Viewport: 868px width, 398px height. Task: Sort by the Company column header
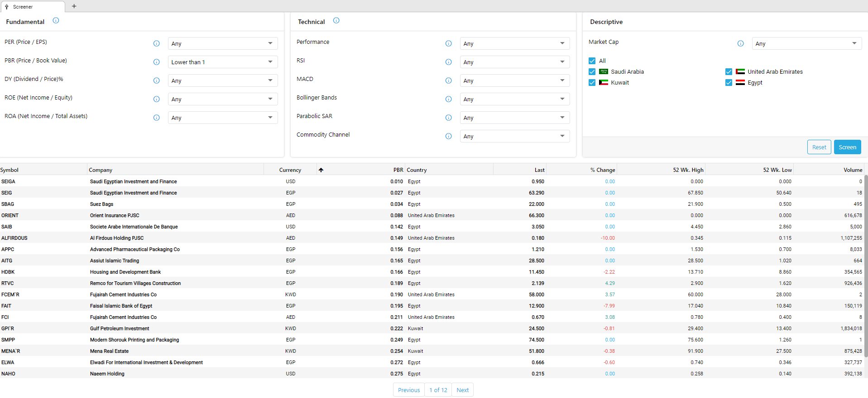(175, 170)
